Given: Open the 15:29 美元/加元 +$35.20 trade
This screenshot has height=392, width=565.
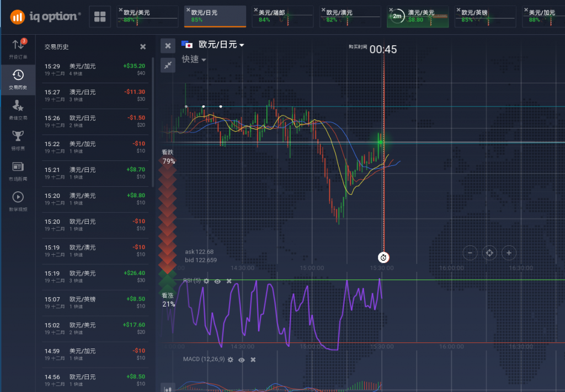Looking at the screenshot, I should [x=95, y=69].
